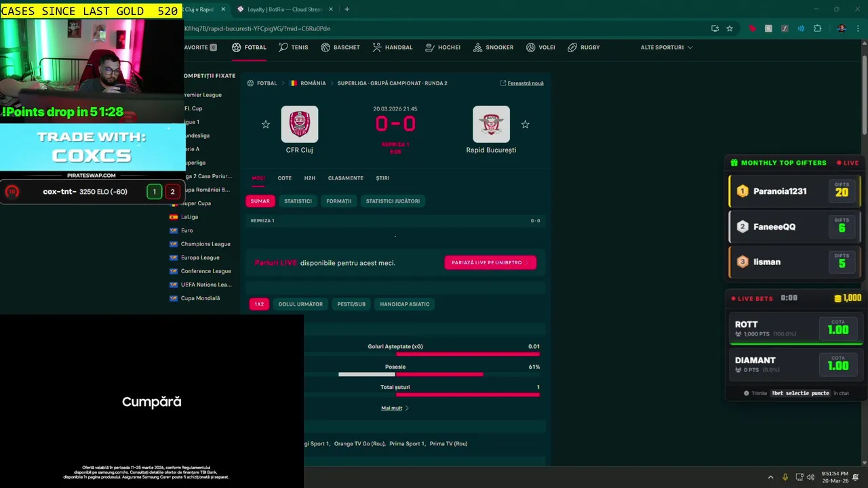
Task: Select the Peste/Sub odds filter
Action: point(351,304)
